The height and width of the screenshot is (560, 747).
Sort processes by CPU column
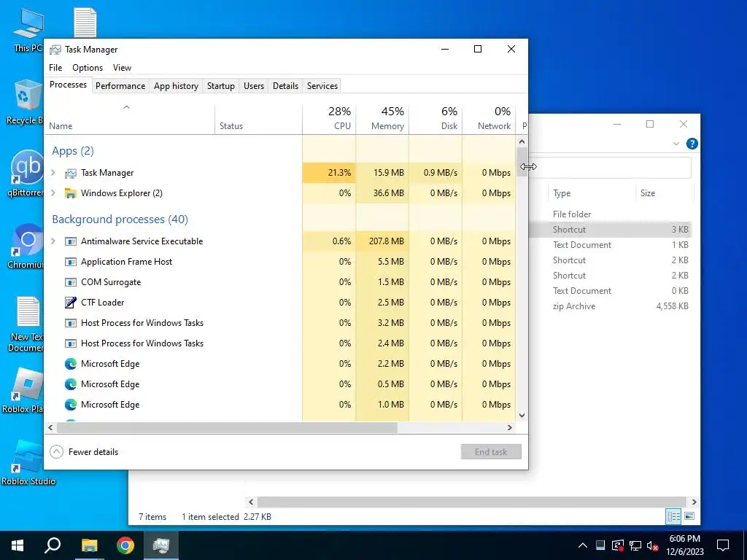point(329,118)
